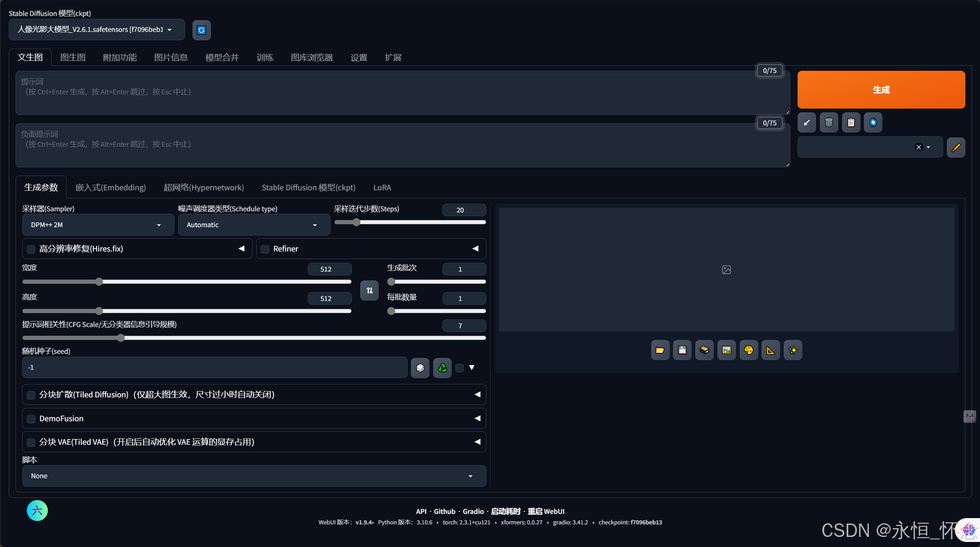Click the floppy disk save image icon
This screenshot has height=547, width=980.
point(682,350)
